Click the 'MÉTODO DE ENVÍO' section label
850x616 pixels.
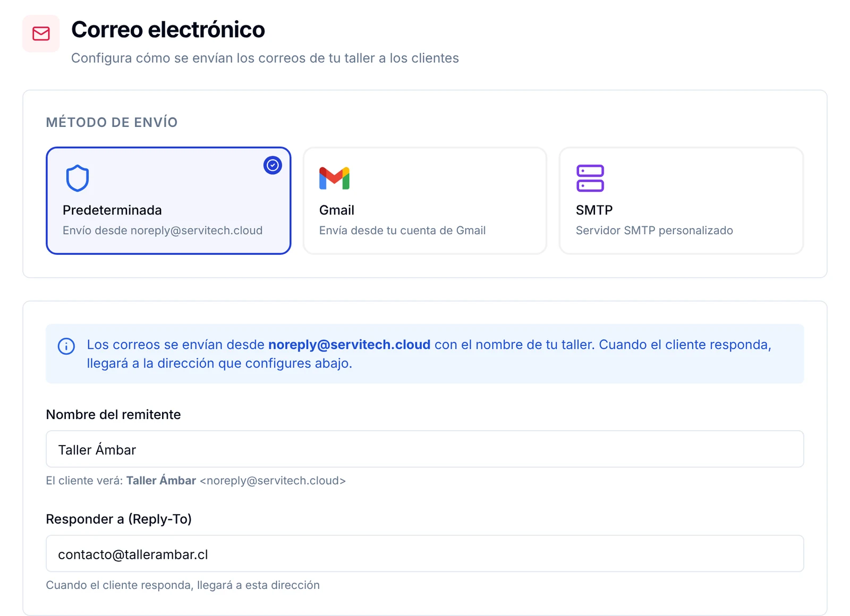coord(112,122)
